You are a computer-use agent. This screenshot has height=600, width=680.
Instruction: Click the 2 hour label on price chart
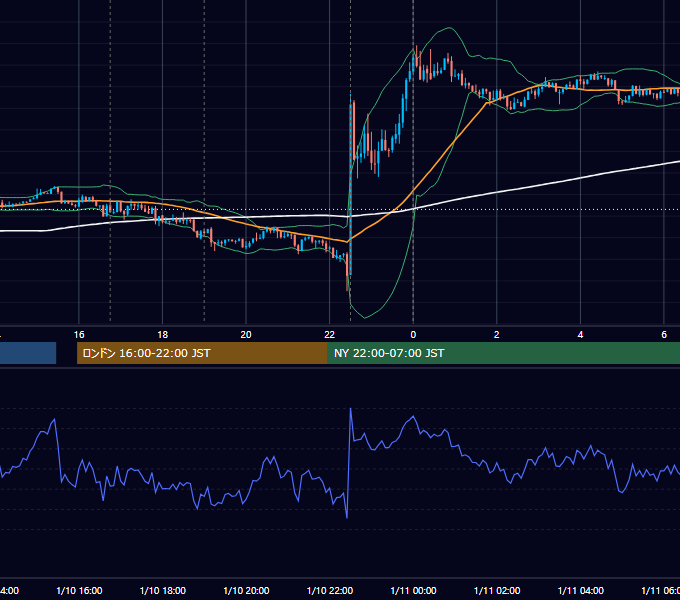(497, 335)
